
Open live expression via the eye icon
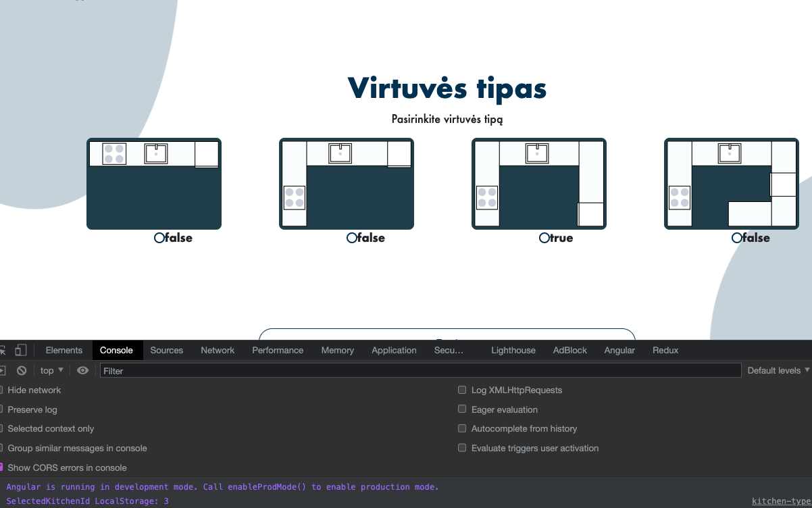tap(83, 370)
